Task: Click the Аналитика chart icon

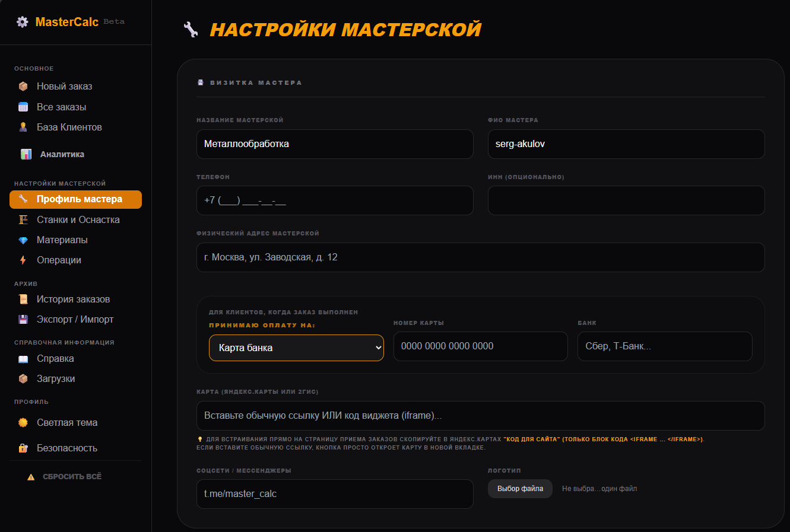Action: coord(26,154)
